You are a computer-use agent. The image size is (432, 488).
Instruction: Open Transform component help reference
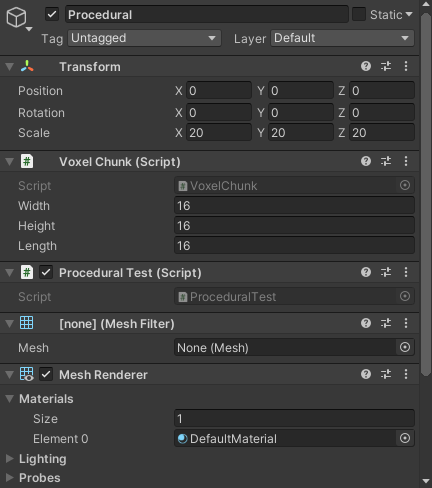(x=366, y=66)
